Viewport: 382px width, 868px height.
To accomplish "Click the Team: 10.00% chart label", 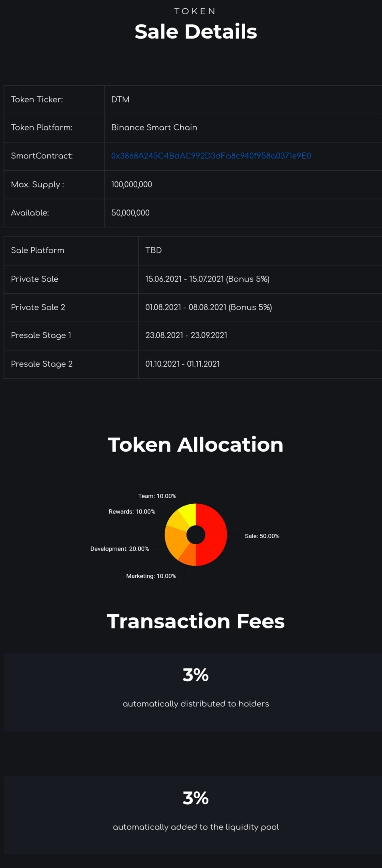I will [157, 496].
